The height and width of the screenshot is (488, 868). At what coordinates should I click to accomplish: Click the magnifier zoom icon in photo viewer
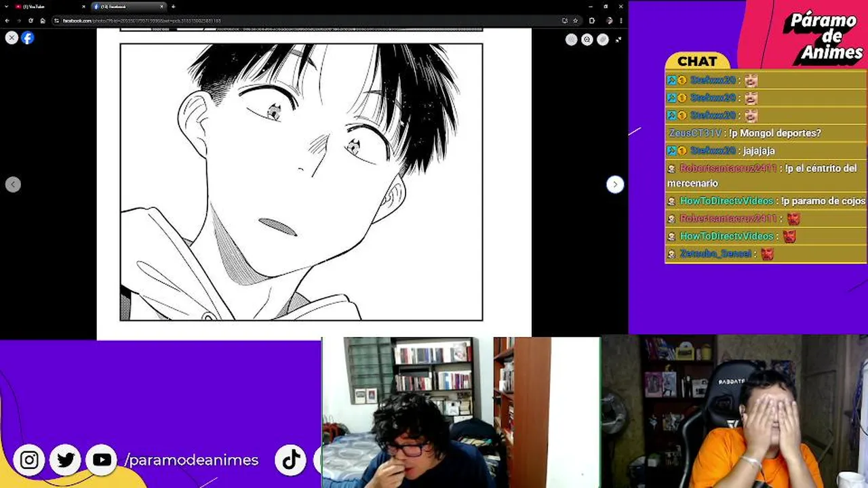587,39
